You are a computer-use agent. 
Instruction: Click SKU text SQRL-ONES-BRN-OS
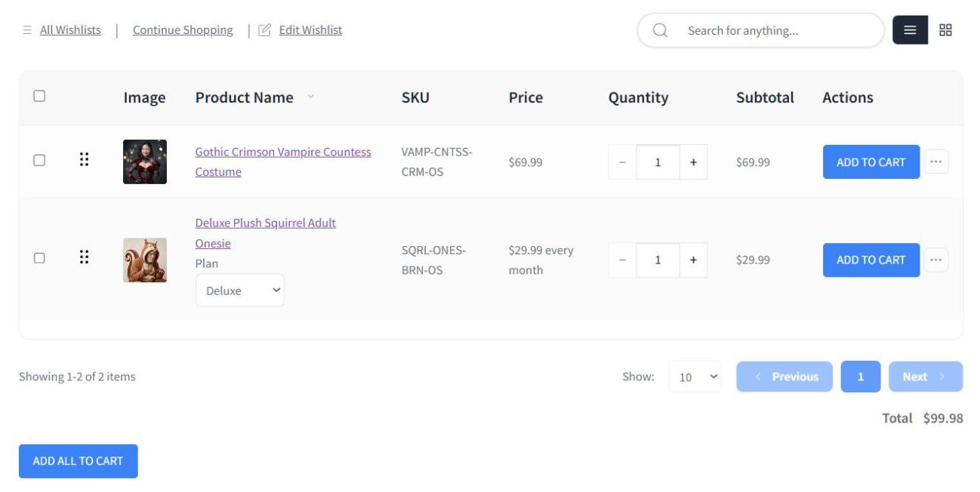(x=434, y=260)
